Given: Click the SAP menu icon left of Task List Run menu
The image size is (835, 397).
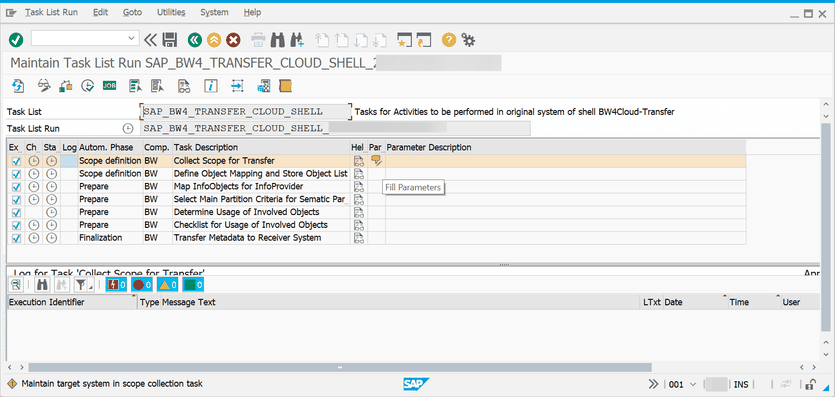Looking at the screenshot, I should coord(11,13).
